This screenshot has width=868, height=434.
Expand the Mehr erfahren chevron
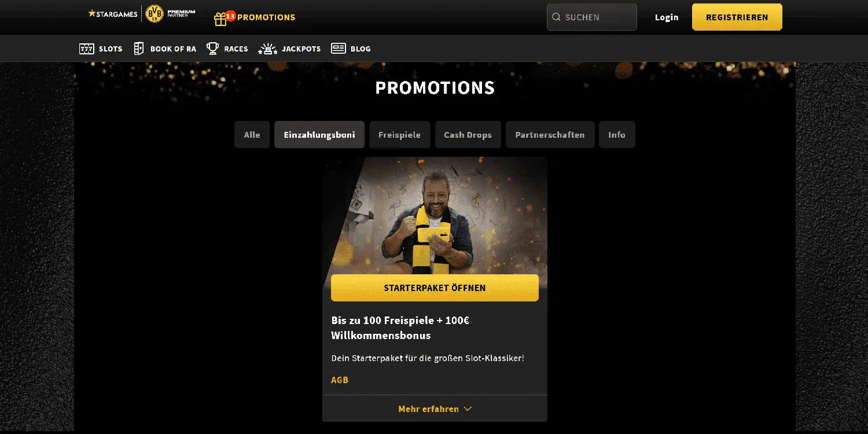tap(468, 409)
